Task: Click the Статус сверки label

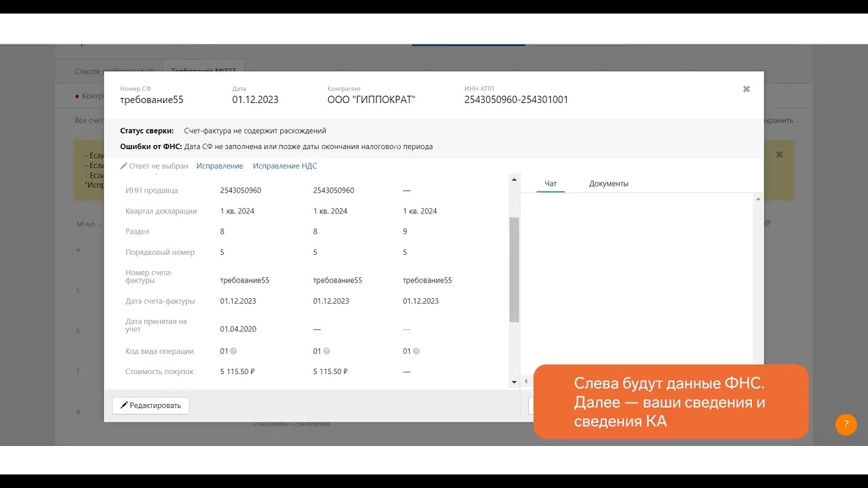Action: pyautogui.click(x=147, y=131)
